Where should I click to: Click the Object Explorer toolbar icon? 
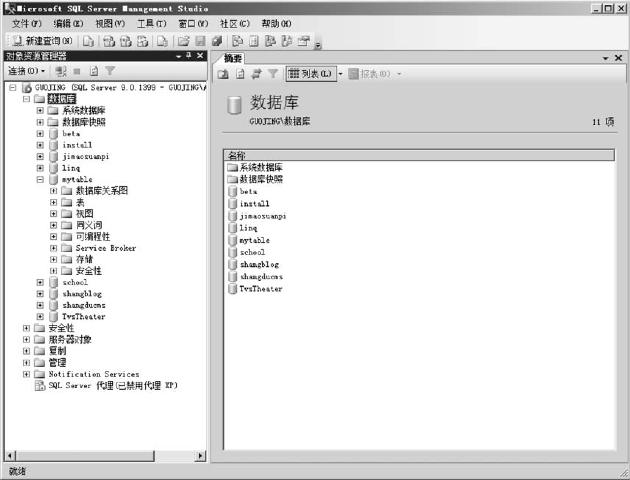(270, 41)
